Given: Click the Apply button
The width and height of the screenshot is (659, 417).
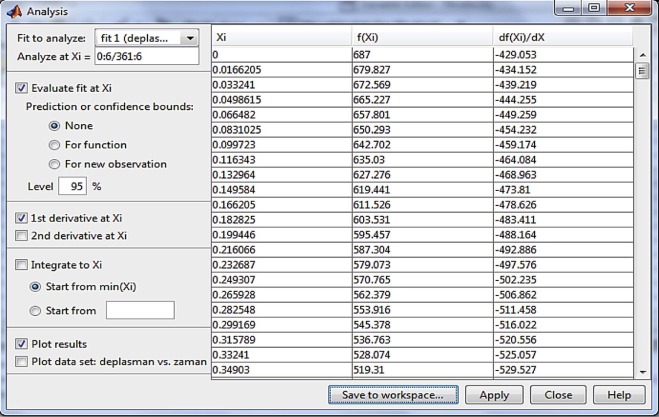Looking at the screenshot, I should (x=494, y=395).
